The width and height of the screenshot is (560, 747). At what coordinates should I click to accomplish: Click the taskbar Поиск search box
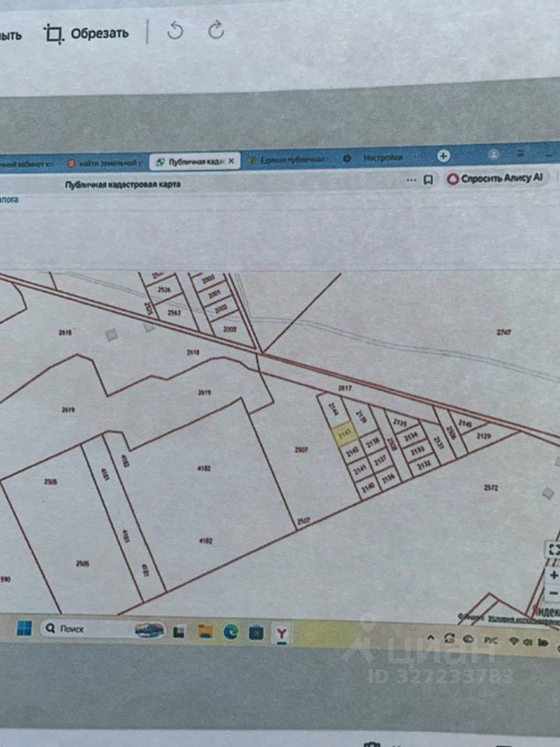coord(103,630)
